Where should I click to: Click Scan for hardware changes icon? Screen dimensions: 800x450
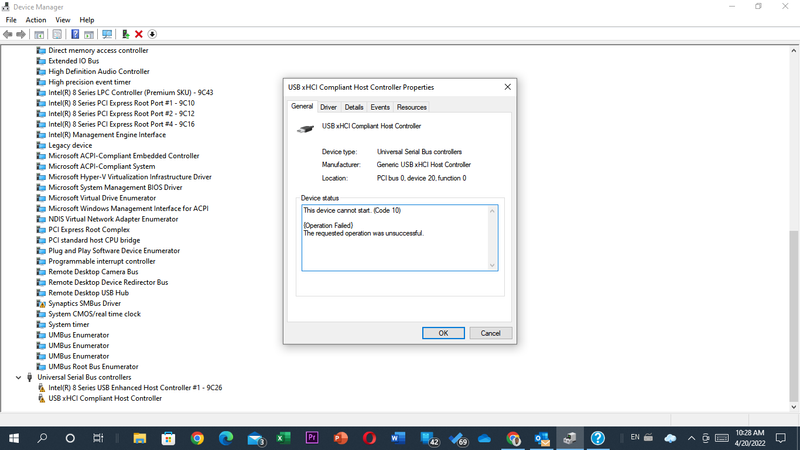click(107, 34)
